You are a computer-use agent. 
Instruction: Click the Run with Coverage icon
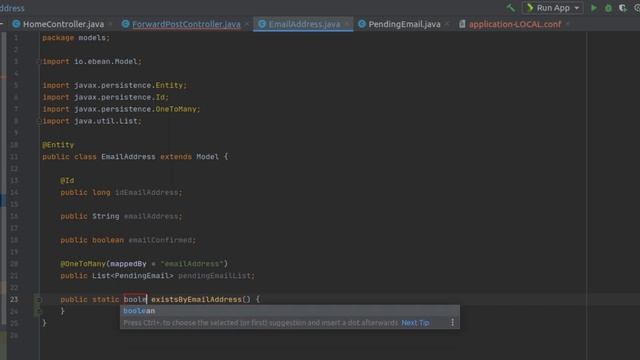(622, 8)
